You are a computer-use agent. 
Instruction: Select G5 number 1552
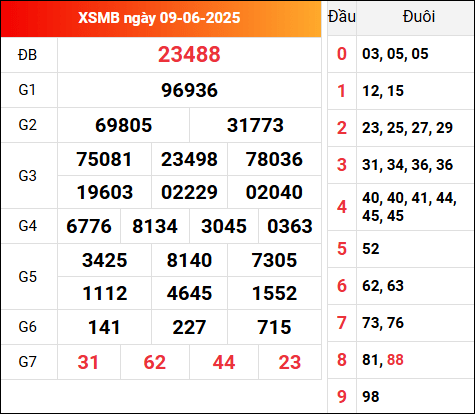tap(274, 294)
